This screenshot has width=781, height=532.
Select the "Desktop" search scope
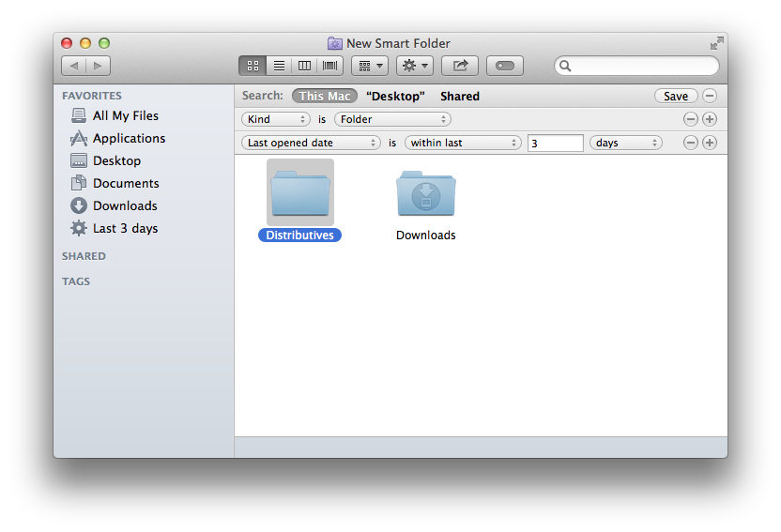coord(395,96)
